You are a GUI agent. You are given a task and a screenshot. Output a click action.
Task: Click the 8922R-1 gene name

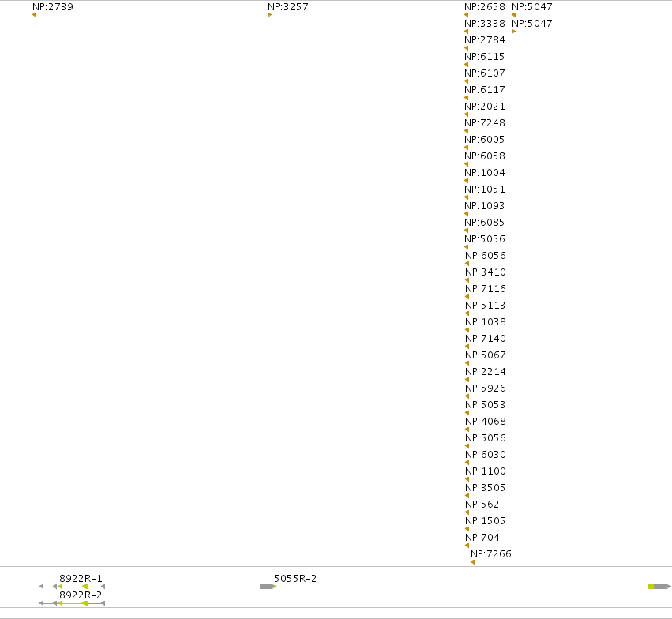coord(81,579)
